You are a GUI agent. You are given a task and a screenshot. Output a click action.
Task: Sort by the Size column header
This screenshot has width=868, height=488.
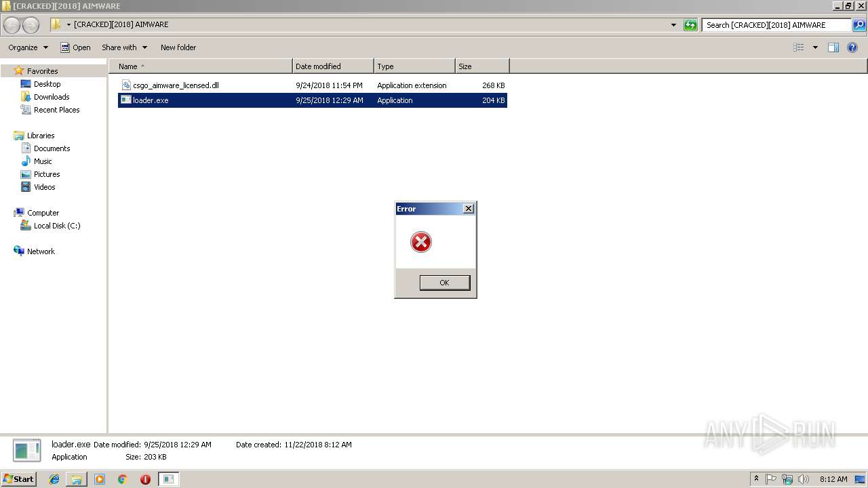click(x=482, y=66)
